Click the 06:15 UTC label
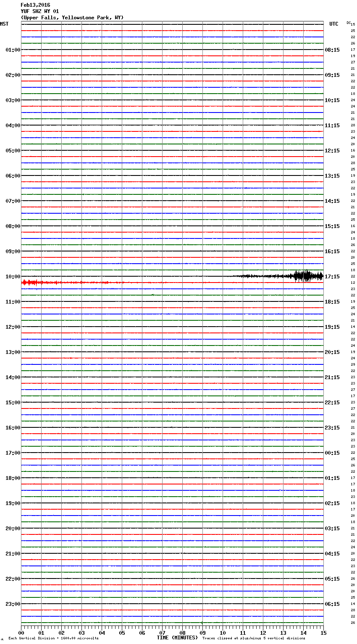This screenshot has width=357, height=644. click(332, 604)
